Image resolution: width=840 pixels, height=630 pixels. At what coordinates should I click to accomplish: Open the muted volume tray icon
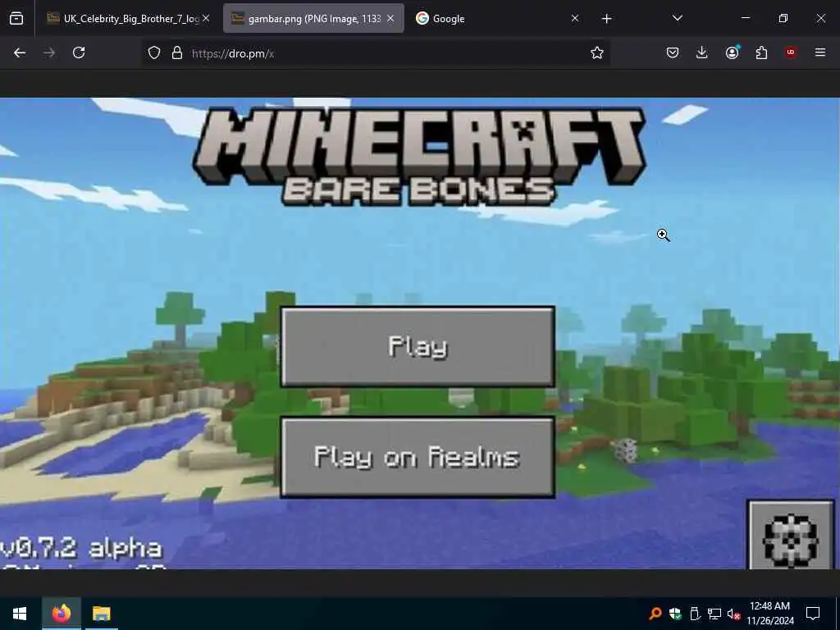[733, 614]
